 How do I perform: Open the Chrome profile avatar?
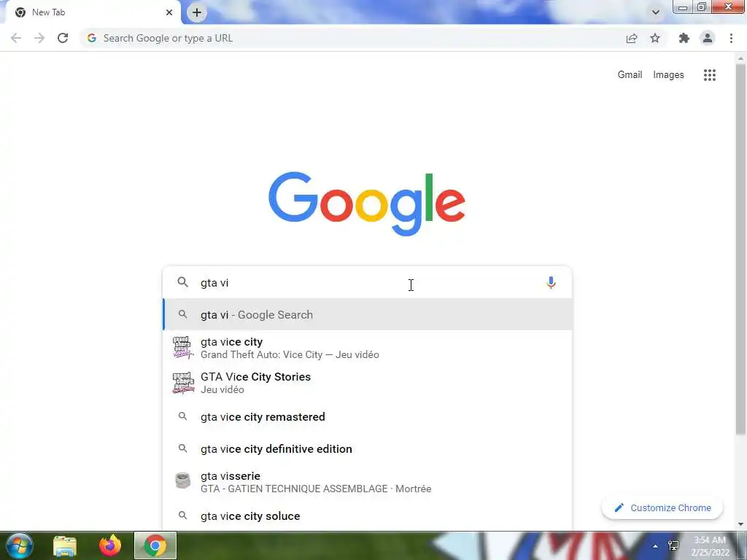click(x=708, y=38)
